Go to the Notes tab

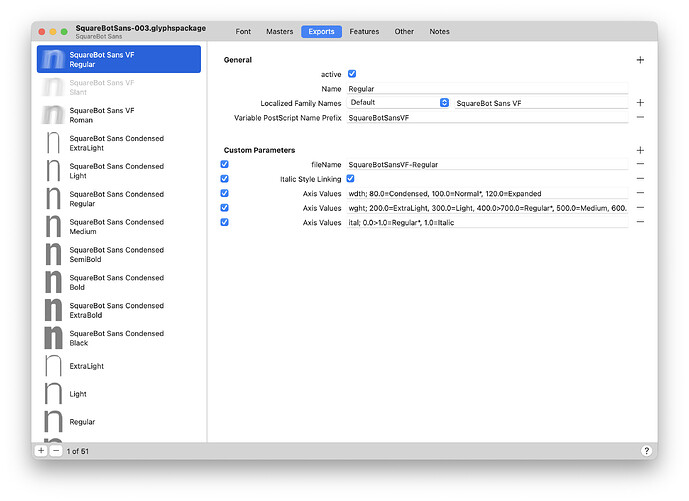point(439,32)
